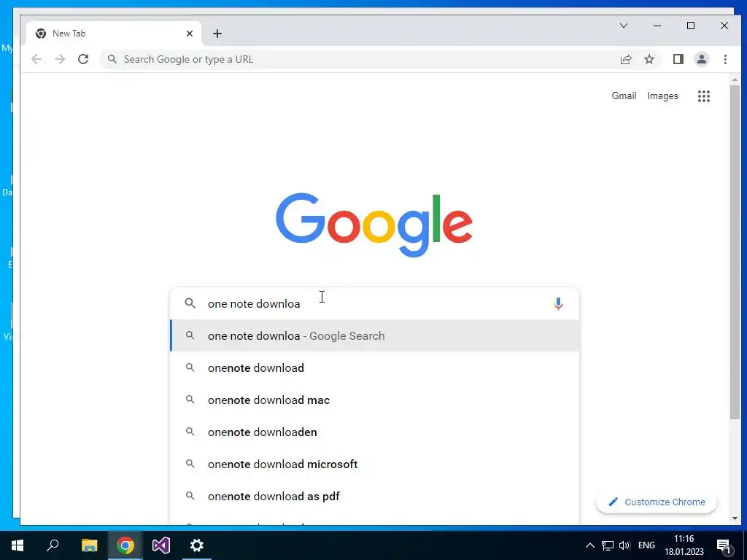Select 'one note downloa - Google Search' suggestion
The width and height of the screenshot is (747, 560).
[375, 335]
